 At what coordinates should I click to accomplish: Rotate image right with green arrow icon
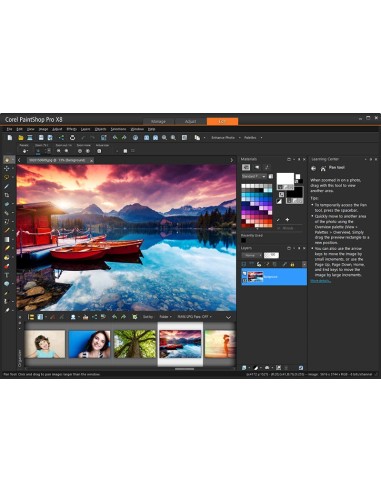(x=124, y=138)
